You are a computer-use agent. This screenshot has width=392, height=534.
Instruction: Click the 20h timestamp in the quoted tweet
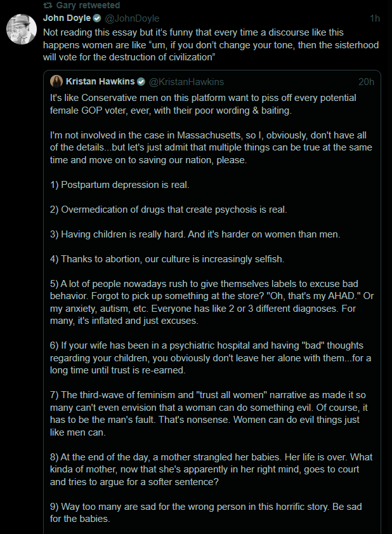pyautogui.click(x=366, y=82)
